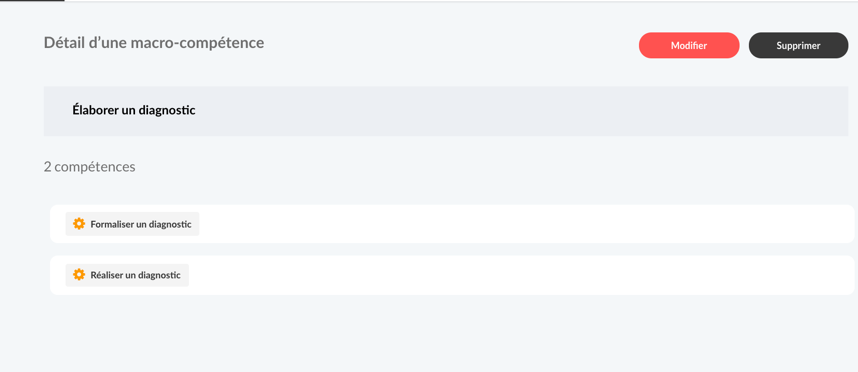Delete this macro-compétence using Supprimer
Viewport: 858px width, 372px height.
click(x=798, y=45)
